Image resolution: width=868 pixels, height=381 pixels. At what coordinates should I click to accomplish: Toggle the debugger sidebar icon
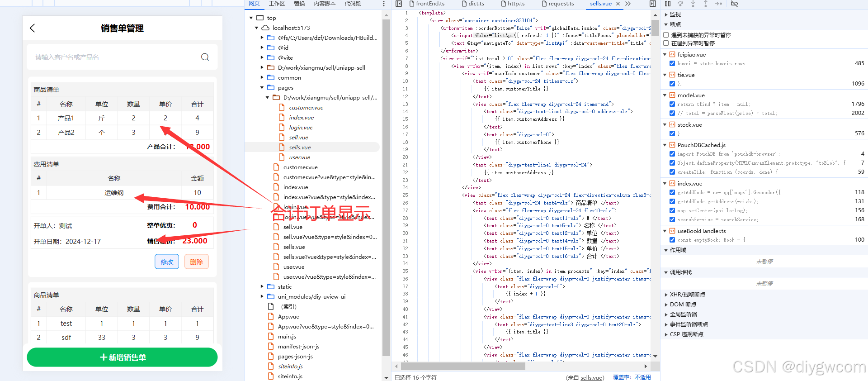(653, 4)
